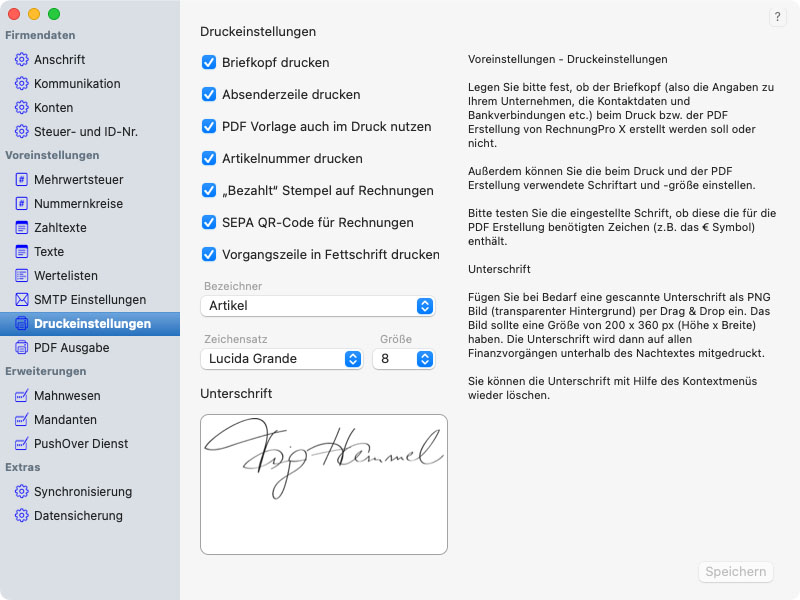Toggle the Artikelnummer drucken checkbox

click(x=209, y=158)
